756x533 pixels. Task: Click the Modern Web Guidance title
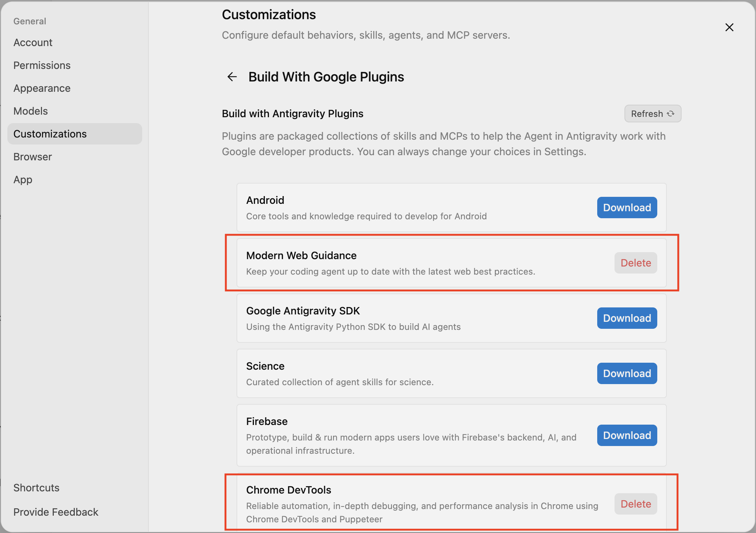click(x=301, y=255)
